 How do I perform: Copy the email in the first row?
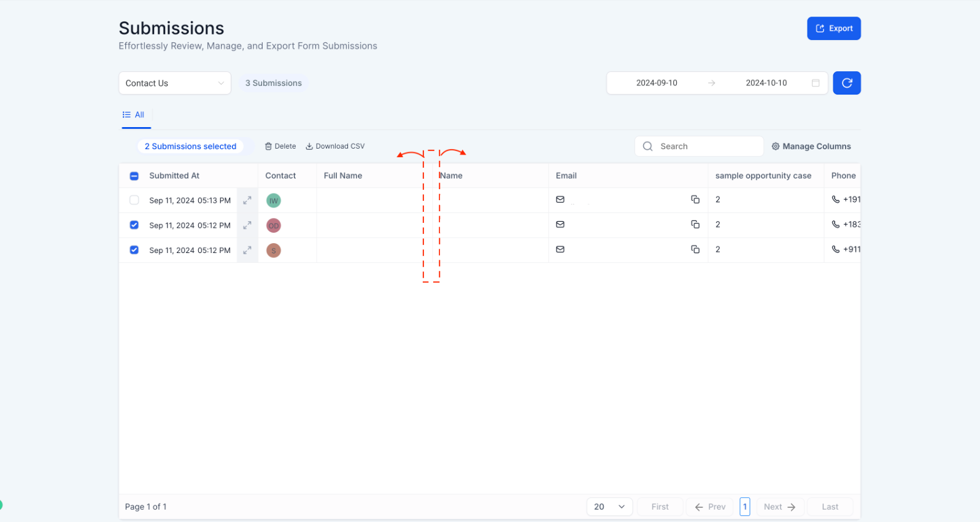pos(695,200)
